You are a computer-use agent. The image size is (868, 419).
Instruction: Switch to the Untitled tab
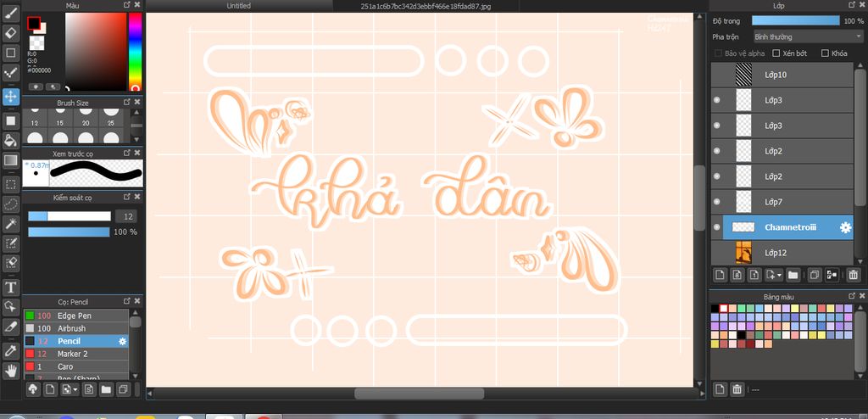pyautogui.click(x=238, y=6)
